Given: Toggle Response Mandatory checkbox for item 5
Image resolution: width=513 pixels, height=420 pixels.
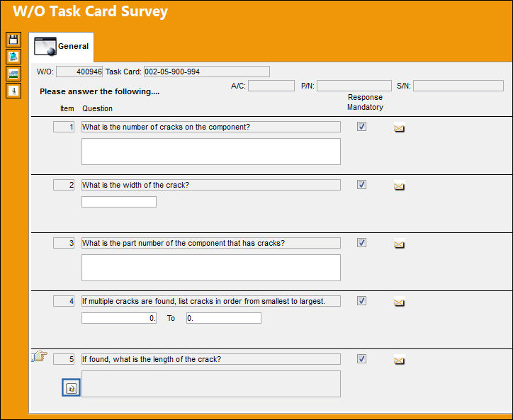Looking at the screenshot, I should pos(361,359).
